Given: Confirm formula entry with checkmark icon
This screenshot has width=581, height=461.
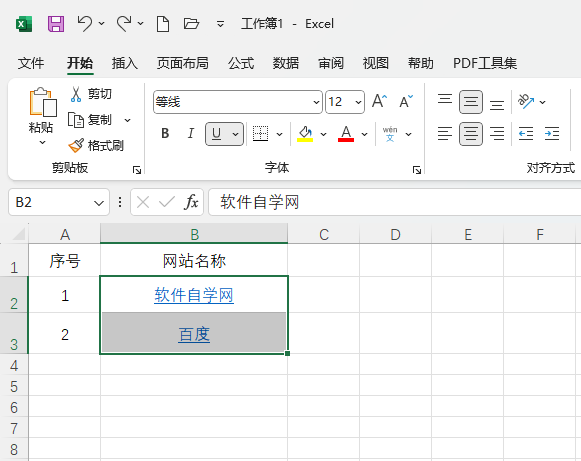Looking at the screenshot, I should [x=167, y=202].
